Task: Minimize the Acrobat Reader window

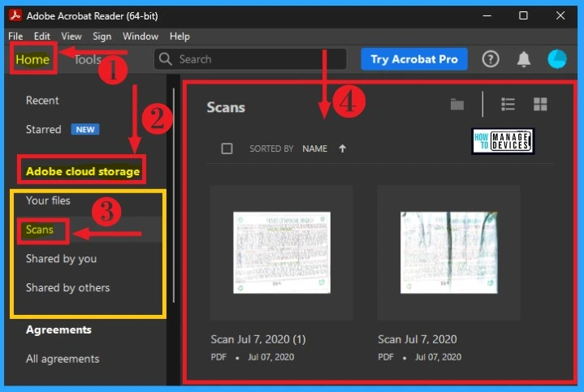Action: click(x=487, y=15)
